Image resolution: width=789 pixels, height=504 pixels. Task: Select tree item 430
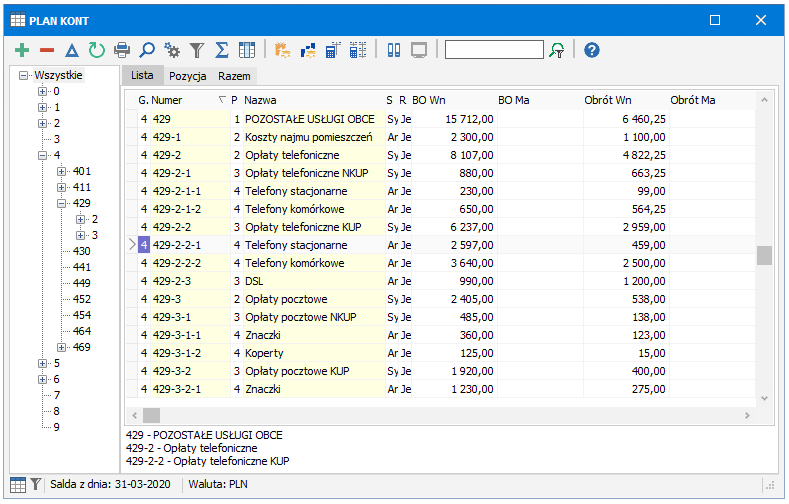coord(82,251)
